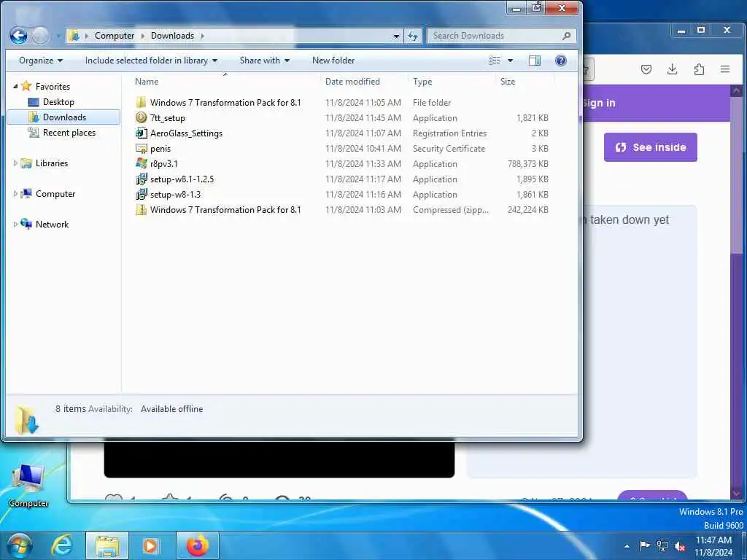
Task: Select the setup-w8.1-1.2.5 file name
Action: 182,179
